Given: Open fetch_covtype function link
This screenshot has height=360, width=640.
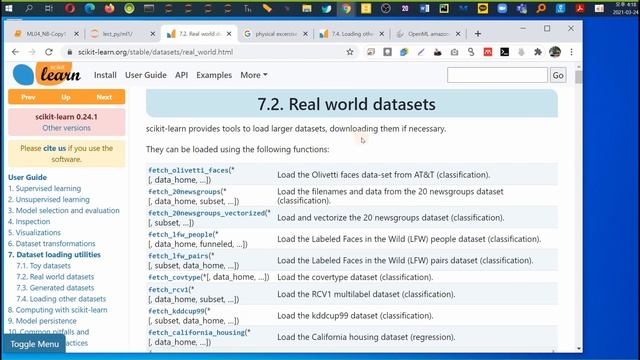Looking at the screenshot, I should [x=174, y=277].
